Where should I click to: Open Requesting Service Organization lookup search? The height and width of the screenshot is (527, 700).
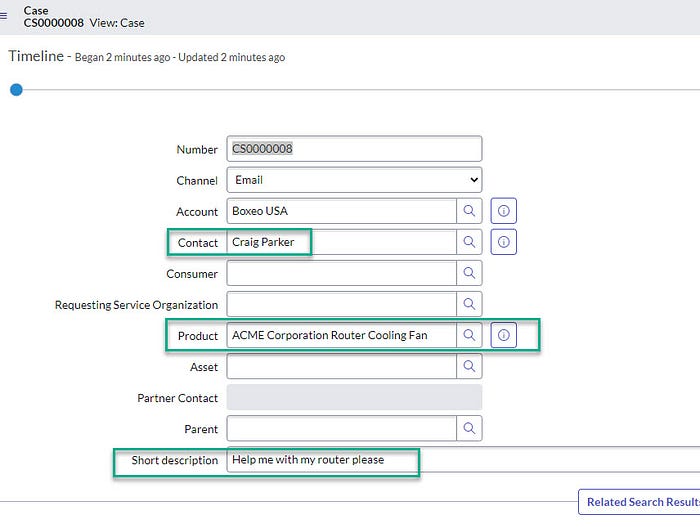469,304
